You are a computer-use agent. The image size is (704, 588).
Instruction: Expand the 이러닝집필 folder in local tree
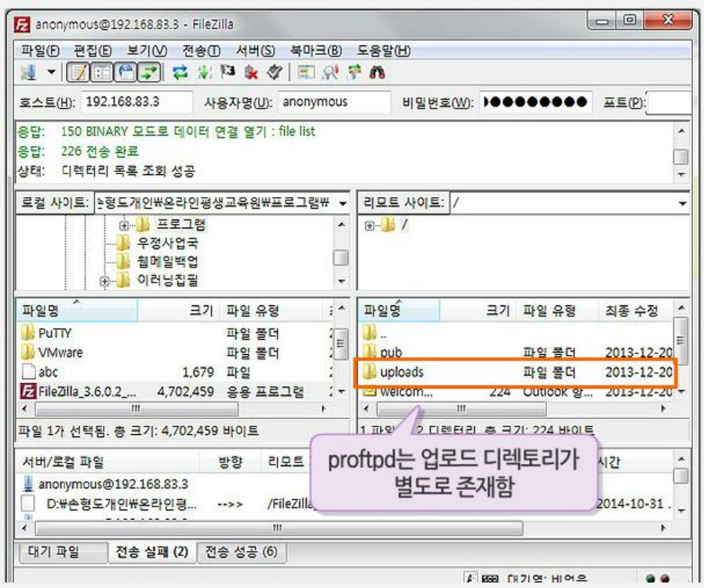pos(104,281)
